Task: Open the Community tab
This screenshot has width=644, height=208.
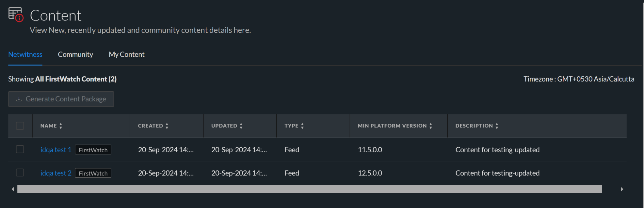Action: pyautogui.click(x=75, y=54)
